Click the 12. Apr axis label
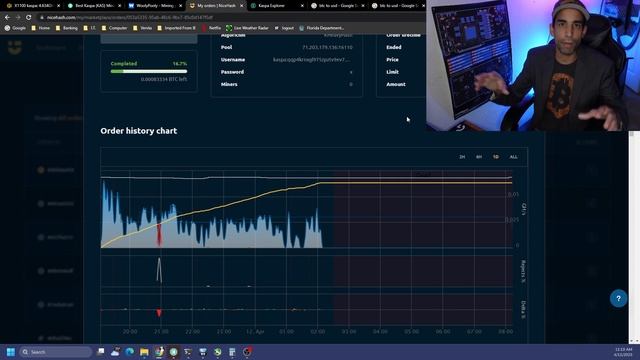The height and width of the screenshot is (360, 640). (x=255, y=331)
